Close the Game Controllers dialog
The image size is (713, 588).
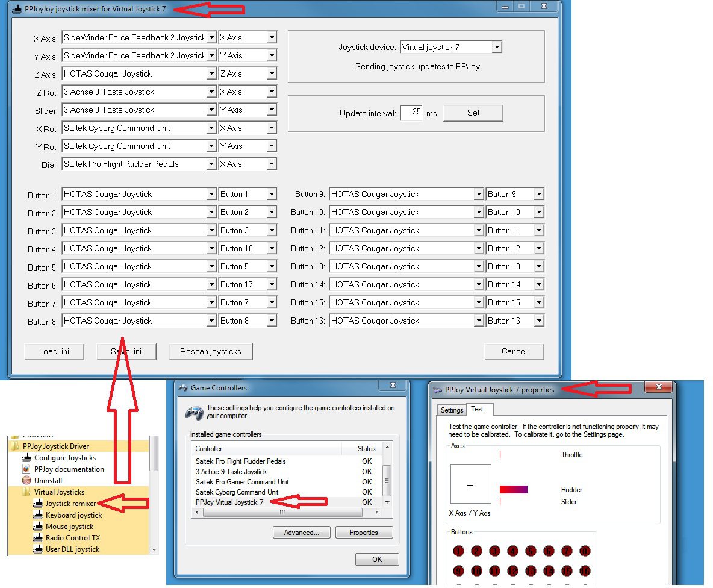pyautogui.click(x=393, y=385)
